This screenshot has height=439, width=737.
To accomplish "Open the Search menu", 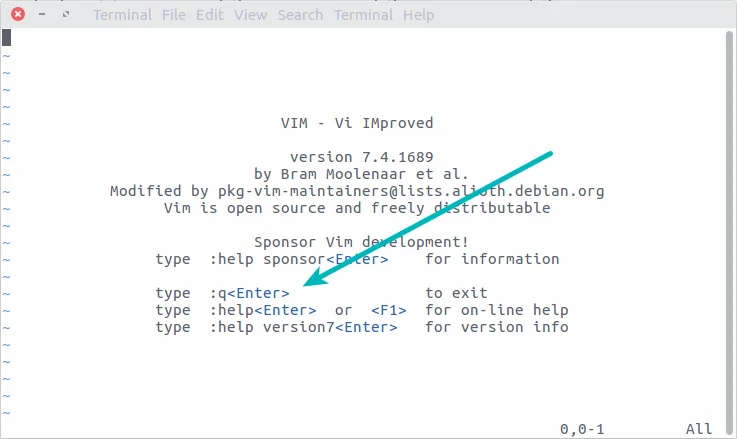I will (300, 15).
